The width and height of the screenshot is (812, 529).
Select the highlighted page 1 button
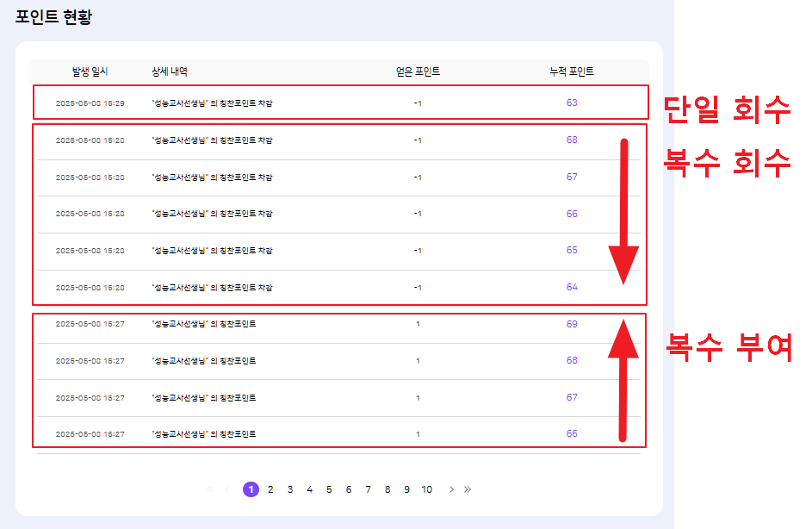click(x=251, y=489)
